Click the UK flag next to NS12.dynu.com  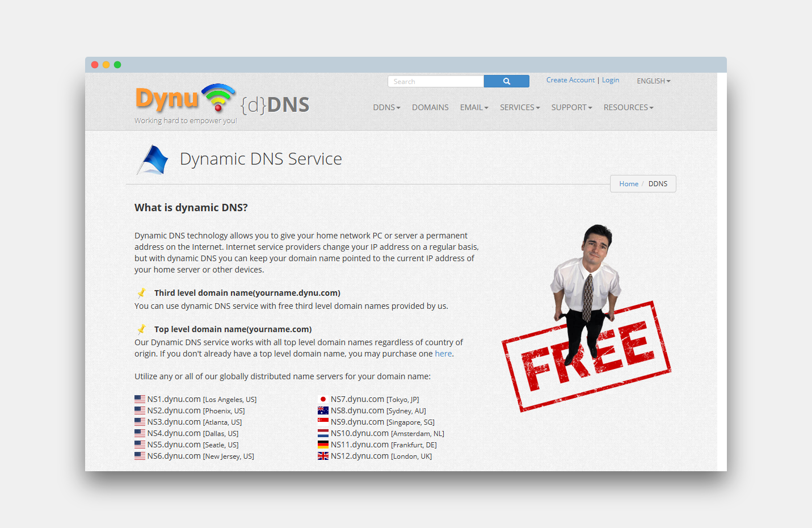323,456
